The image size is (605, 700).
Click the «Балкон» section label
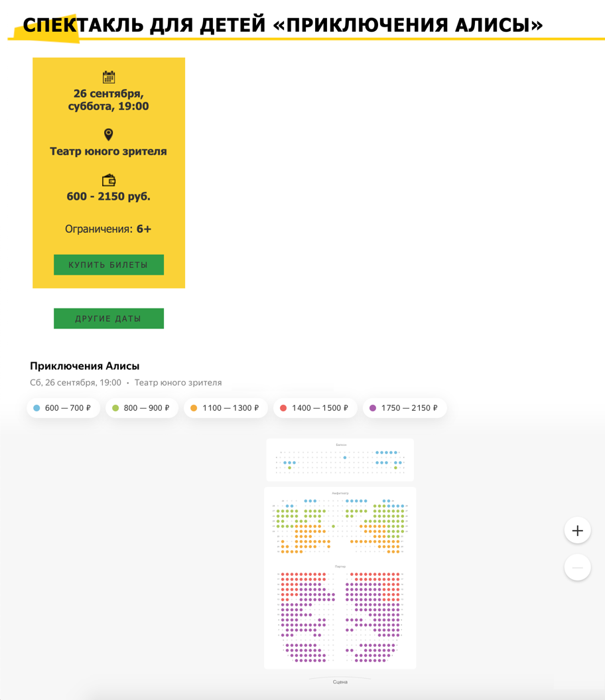[340, 445]
